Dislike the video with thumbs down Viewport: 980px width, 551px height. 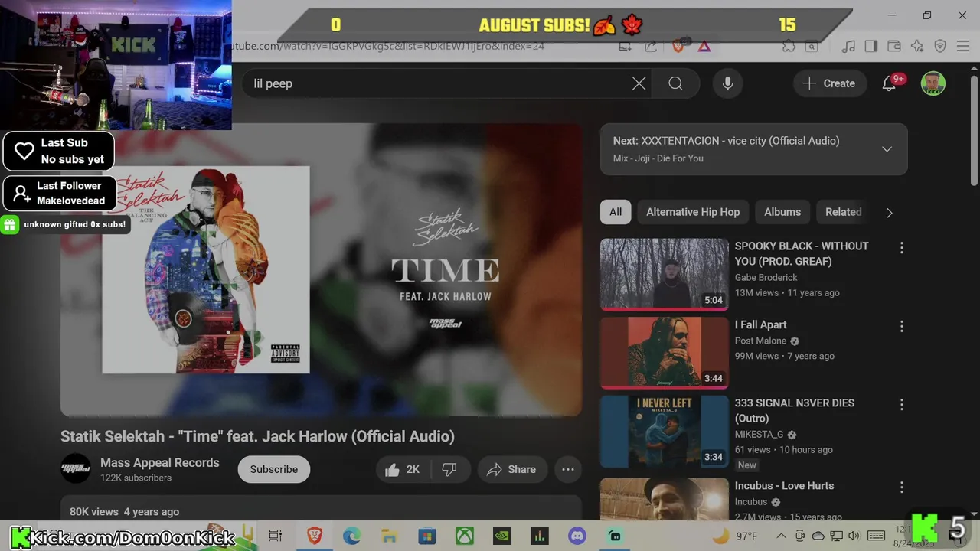pyautogui.click(x=449, y=469)
